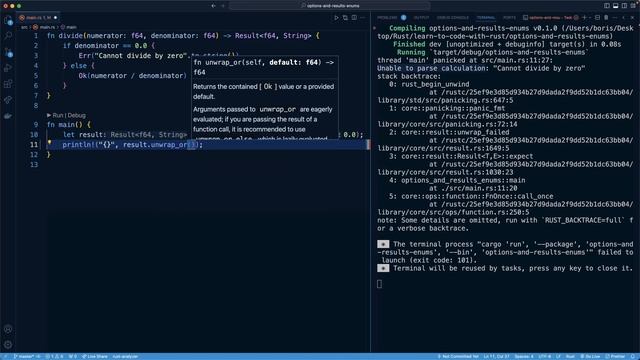Toggle Panel layout icon in title bar
This screenshot has width=640, height=360.
616,6
